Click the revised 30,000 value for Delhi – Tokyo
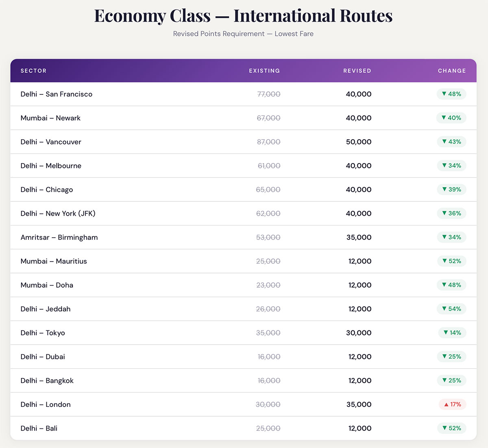488x448 pixels. pyautogui.click(x=359, y=333)
